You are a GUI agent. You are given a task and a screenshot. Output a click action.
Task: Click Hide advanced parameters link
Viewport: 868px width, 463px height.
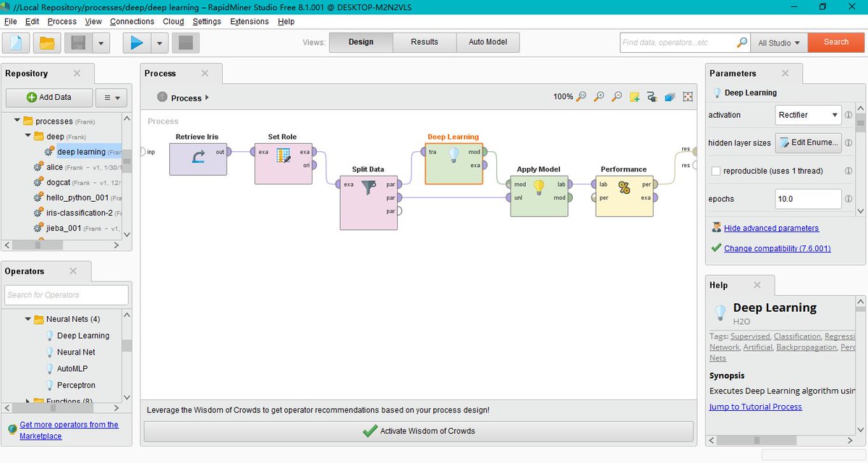(771, 228)
